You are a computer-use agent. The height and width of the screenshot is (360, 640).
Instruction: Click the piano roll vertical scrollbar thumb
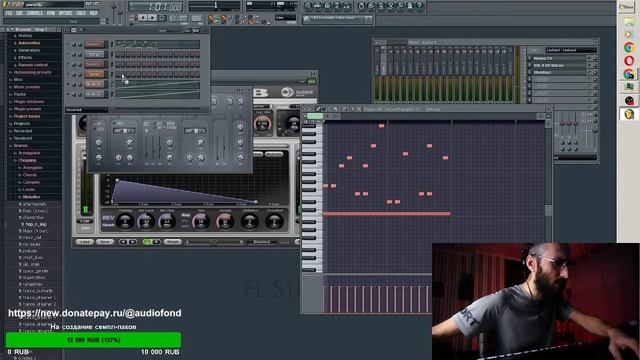pyautogui.click(x=548, y=210)
